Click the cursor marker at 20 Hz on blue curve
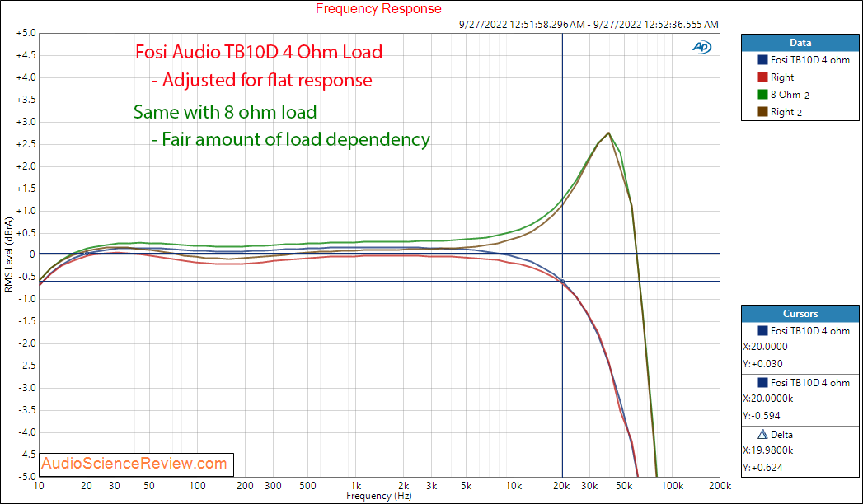Viewport: 863px width, 504px height. [87, 253]
